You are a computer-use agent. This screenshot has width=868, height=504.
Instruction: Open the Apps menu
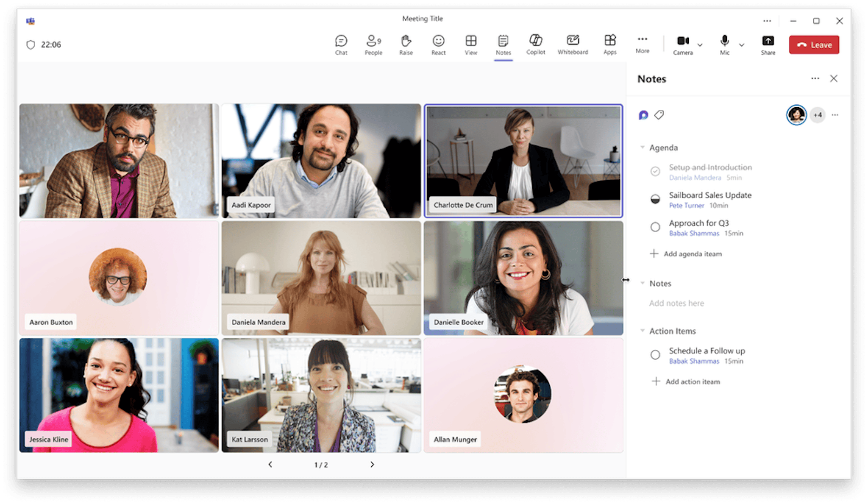(610, 45)
